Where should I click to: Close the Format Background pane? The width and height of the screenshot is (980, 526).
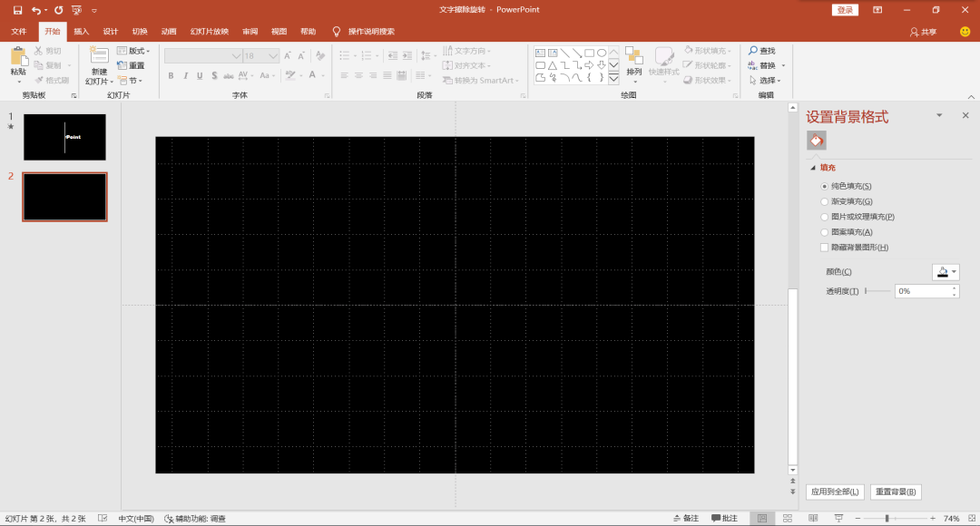point(965,115)
